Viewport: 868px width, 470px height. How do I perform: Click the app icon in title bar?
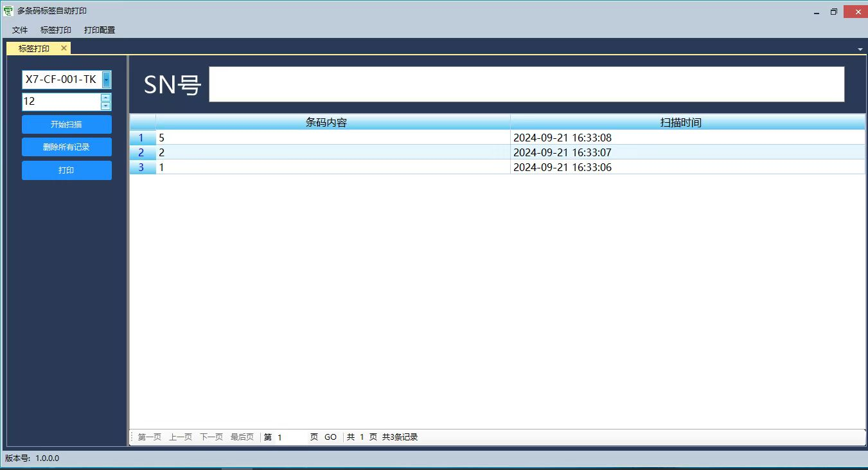point(8,11)
